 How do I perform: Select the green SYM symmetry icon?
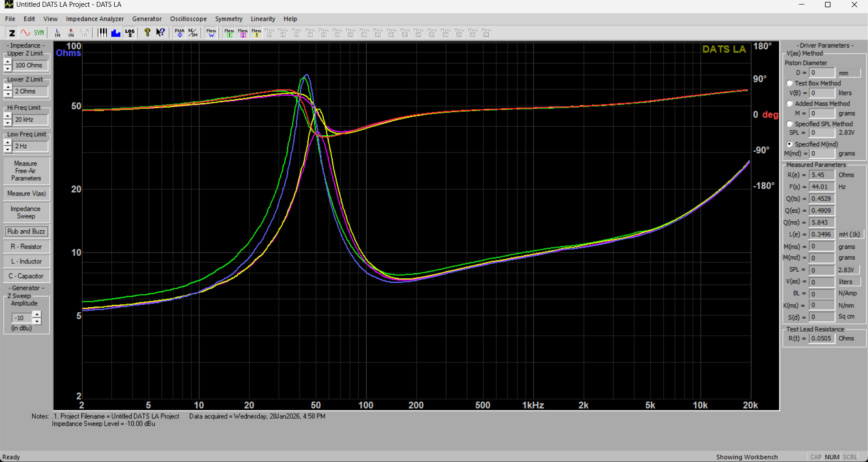[x=39, y=33]
